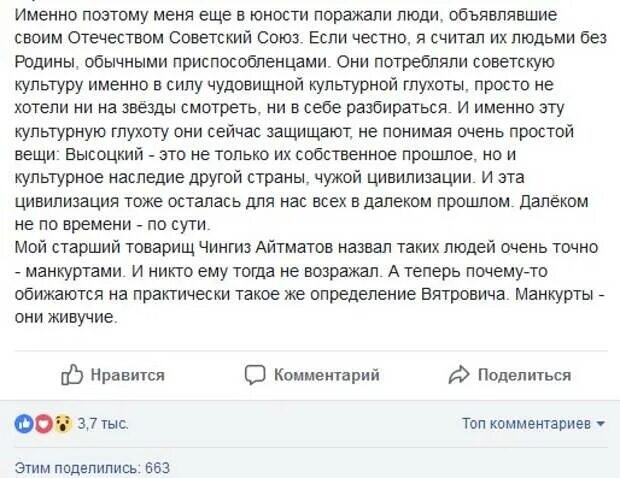Click the Комментарий button label
The height and width of the screenshot is (478, 620).
pos(327,375)
